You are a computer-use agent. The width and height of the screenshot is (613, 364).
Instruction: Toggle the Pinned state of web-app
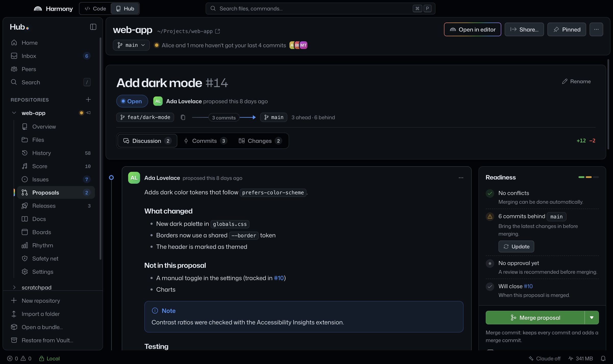567,29
